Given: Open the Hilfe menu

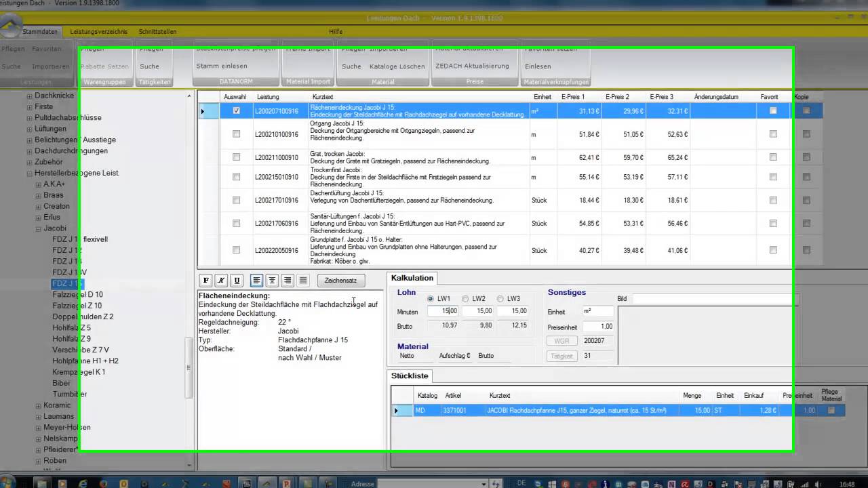Looking at the screenshot, I should pyautogui.click(x=336, y=32).
